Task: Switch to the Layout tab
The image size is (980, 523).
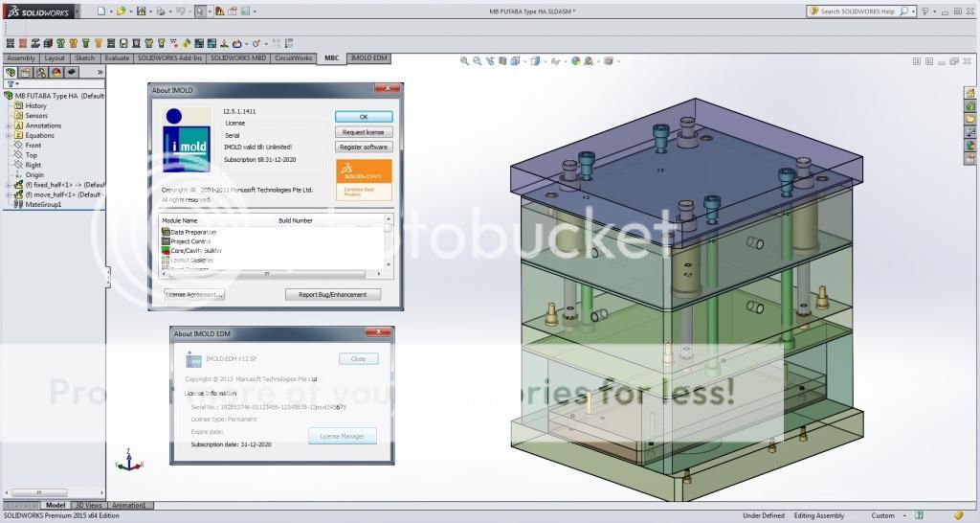Action: [x=55, y=58]
